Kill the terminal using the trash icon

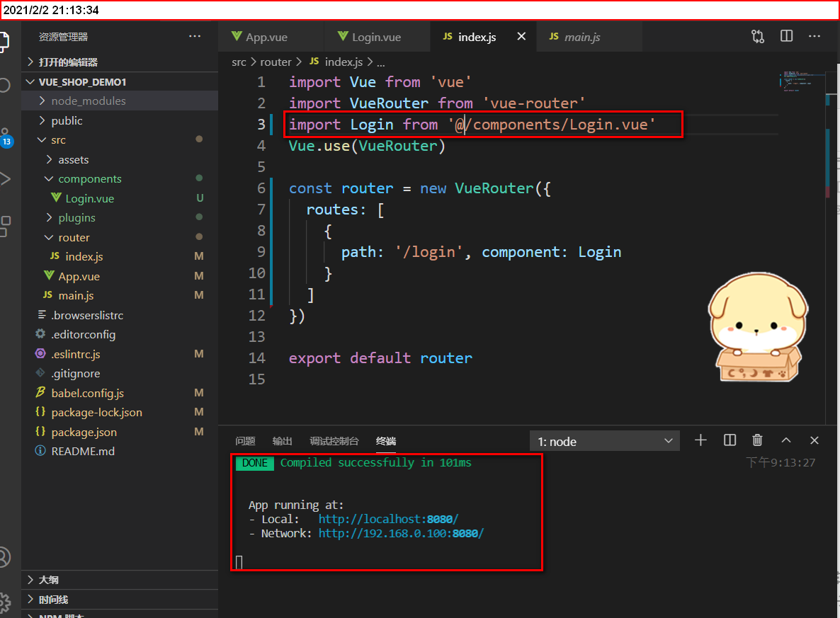(x=758, y=440)
